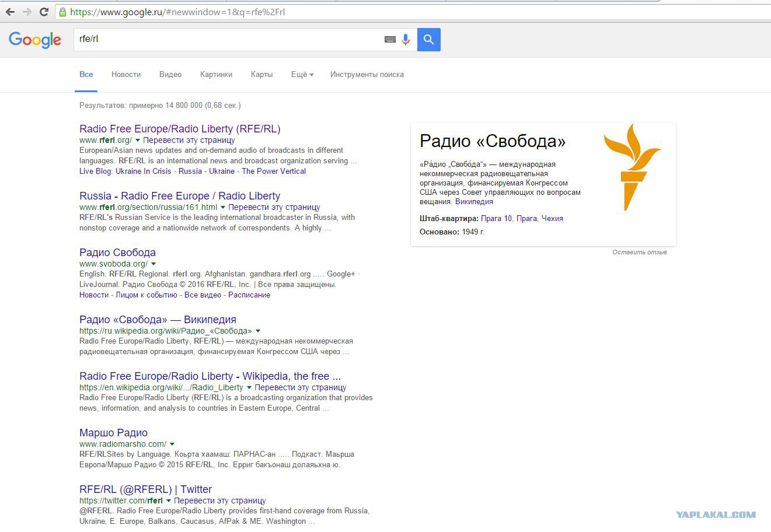The image size is (771, 532).
Task: Click the browser forward arrow
Action: [x=27, y=12]
